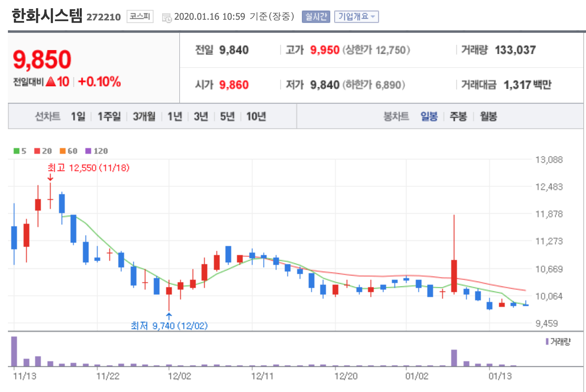Image resolution: width=586 pixels, height=392 pixels.
Task: Click the stock code 272210
Action: click(103, 17)
